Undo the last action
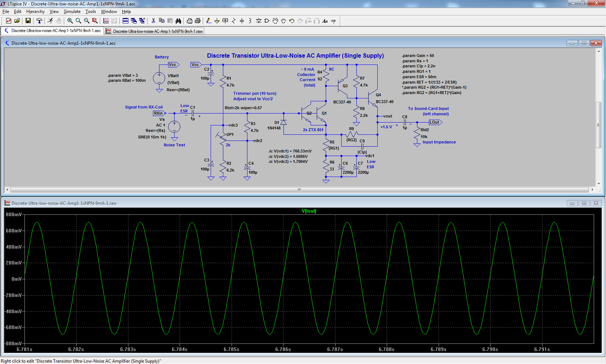Viewport: 606px width, 364px height. pos(292,21)
